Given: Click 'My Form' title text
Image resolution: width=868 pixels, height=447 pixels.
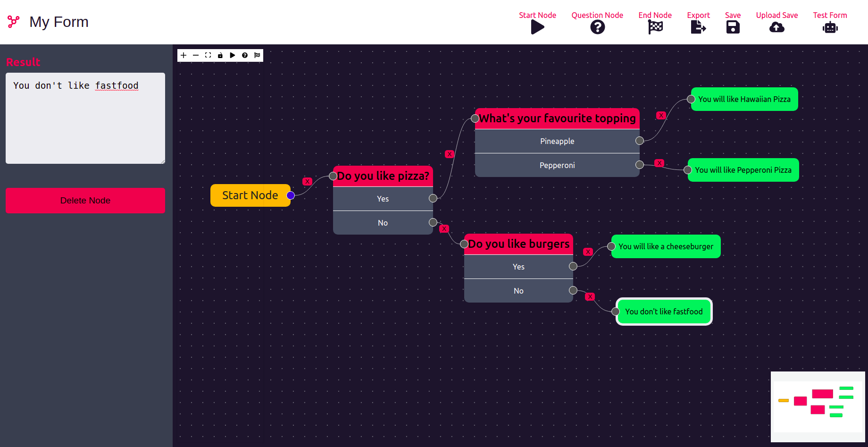Looking at the screenshot, I should 59,22.
